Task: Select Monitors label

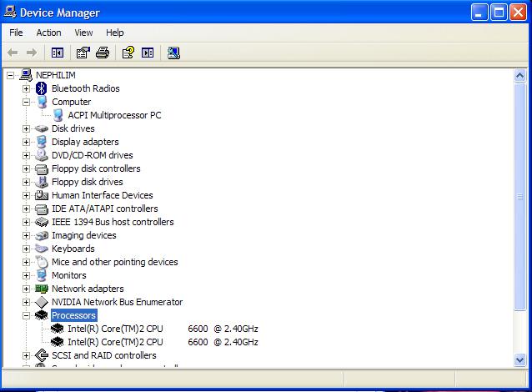Action: point(69,275)
